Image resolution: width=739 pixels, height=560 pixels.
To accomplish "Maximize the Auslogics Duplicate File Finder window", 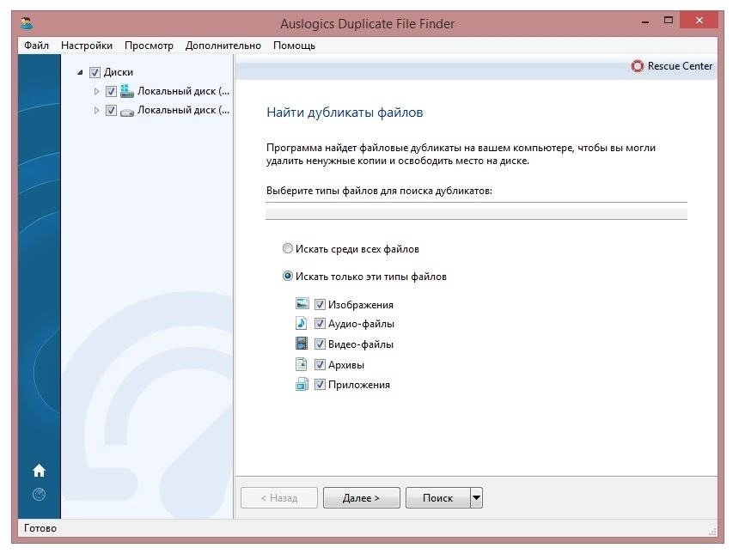I will (x=669, y=21).
